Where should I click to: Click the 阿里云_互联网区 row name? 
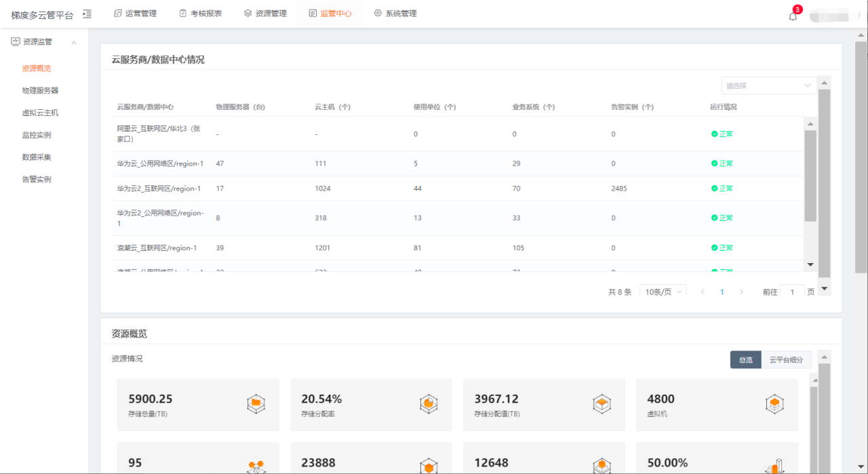[x=159, y=134]
